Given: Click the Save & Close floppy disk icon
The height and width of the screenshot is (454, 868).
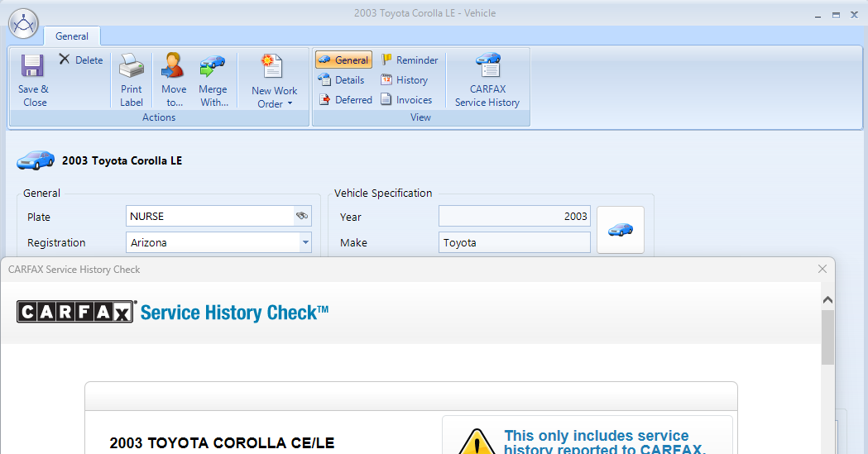Looking at the screenshot, I should tap(32, 66).
